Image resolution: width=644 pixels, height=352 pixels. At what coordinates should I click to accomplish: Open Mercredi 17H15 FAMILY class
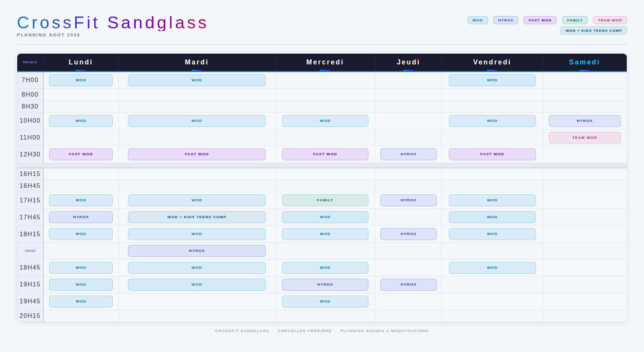(325, 201)
